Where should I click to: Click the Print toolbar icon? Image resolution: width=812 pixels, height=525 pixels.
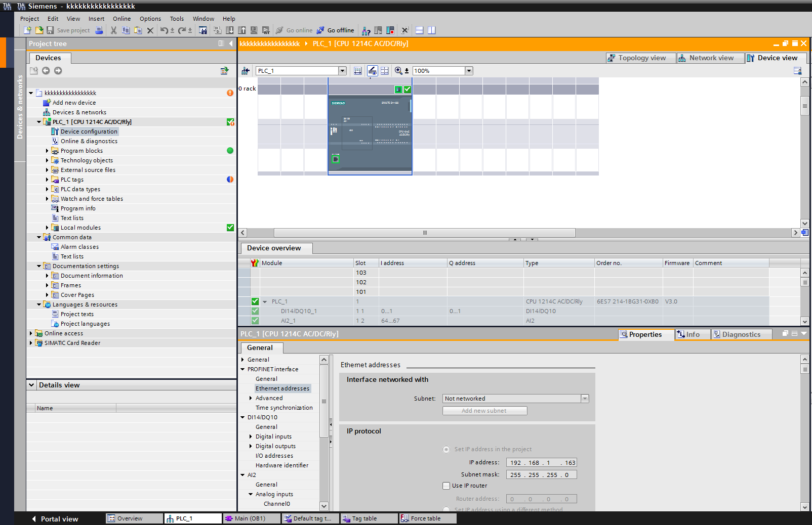tap(99, 30)
